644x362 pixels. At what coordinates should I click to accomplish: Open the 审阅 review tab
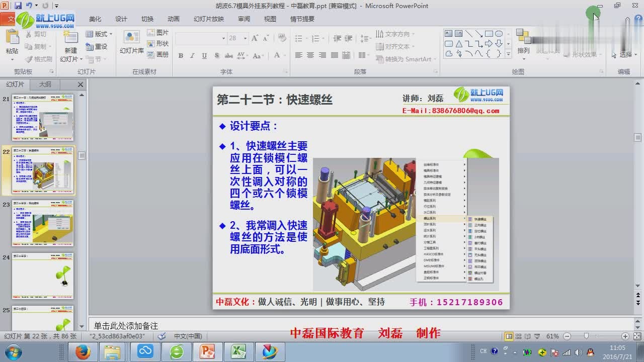click(244, 19)
